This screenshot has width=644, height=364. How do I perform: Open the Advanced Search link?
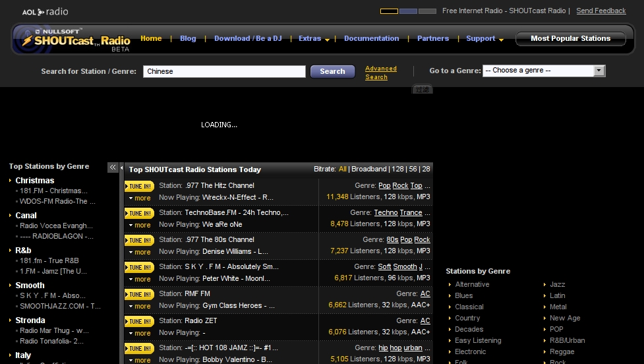click(x=381, y=73)
